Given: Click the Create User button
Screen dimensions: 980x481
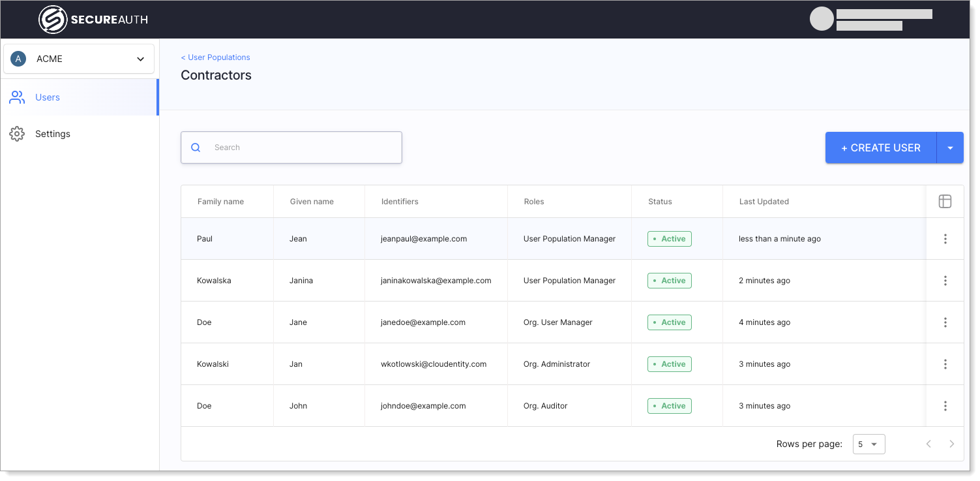Looking at the screenshot, I should tap(881, 148).
